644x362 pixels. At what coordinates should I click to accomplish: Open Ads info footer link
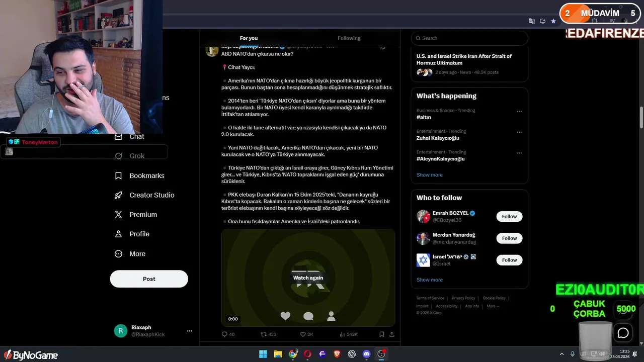[x=472, y=306]
